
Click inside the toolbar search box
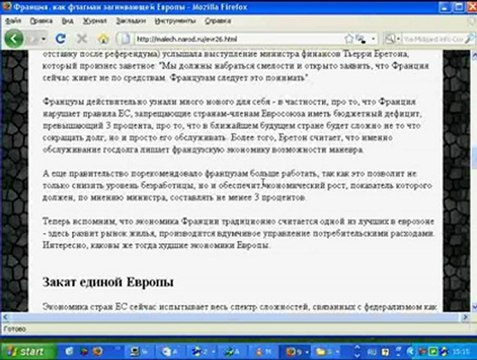[x=433, y=39]
